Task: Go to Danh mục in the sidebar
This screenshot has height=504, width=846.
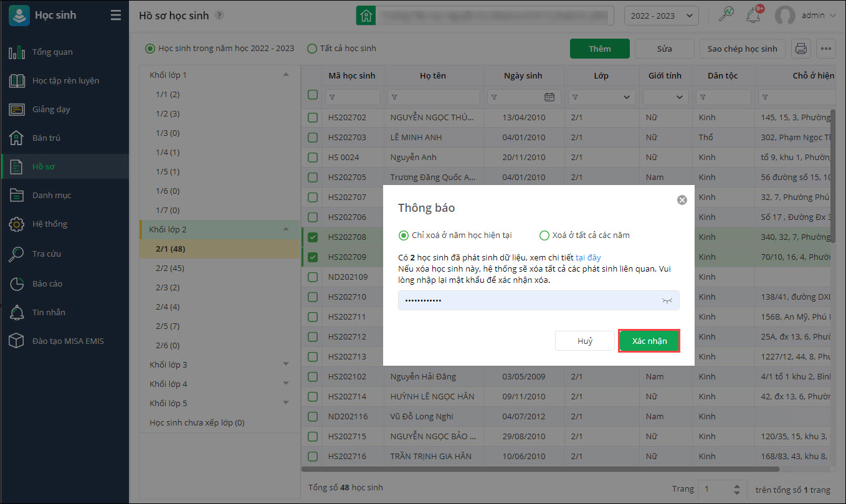Action: pos(51,195)
